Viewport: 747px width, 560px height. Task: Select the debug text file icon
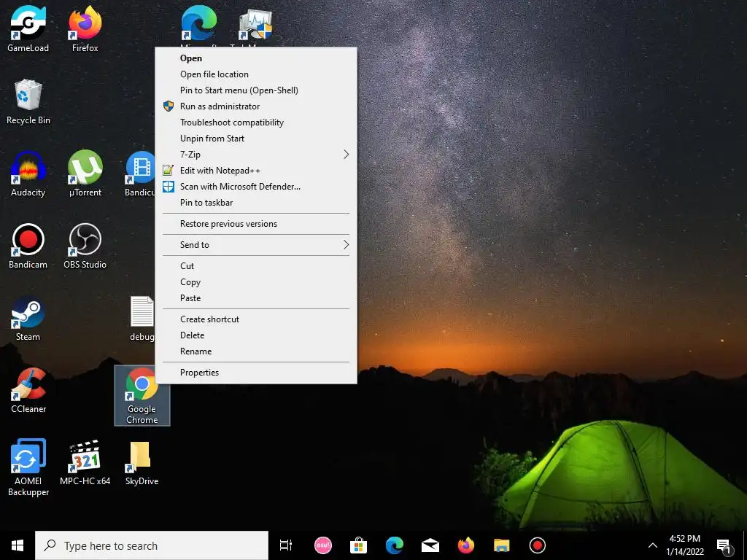click(x=142, y=318)
